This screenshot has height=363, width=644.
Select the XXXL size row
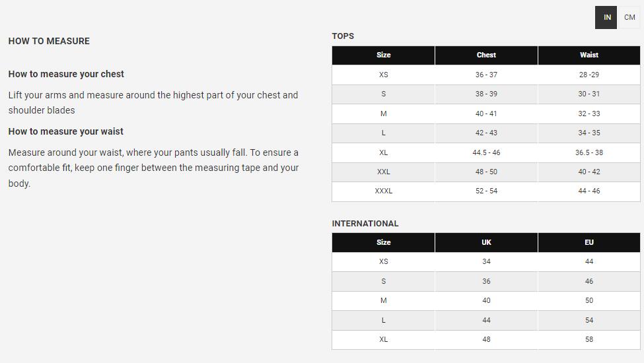[x=383, y=191]
